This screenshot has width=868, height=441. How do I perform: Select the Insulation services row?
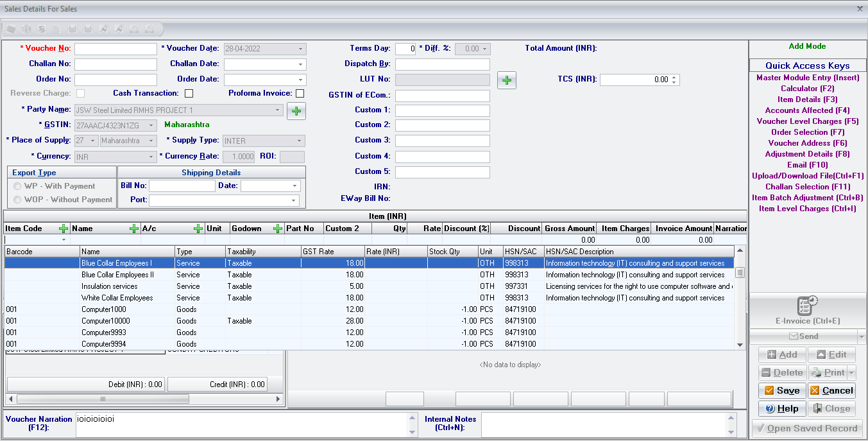click(370, 286)
